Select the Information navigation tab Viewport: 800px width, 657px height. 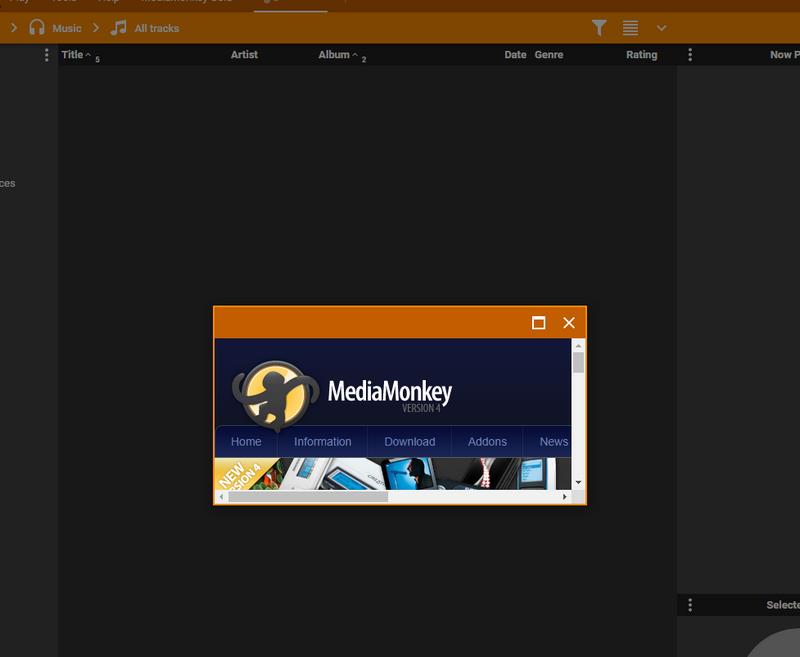point(322,441)
